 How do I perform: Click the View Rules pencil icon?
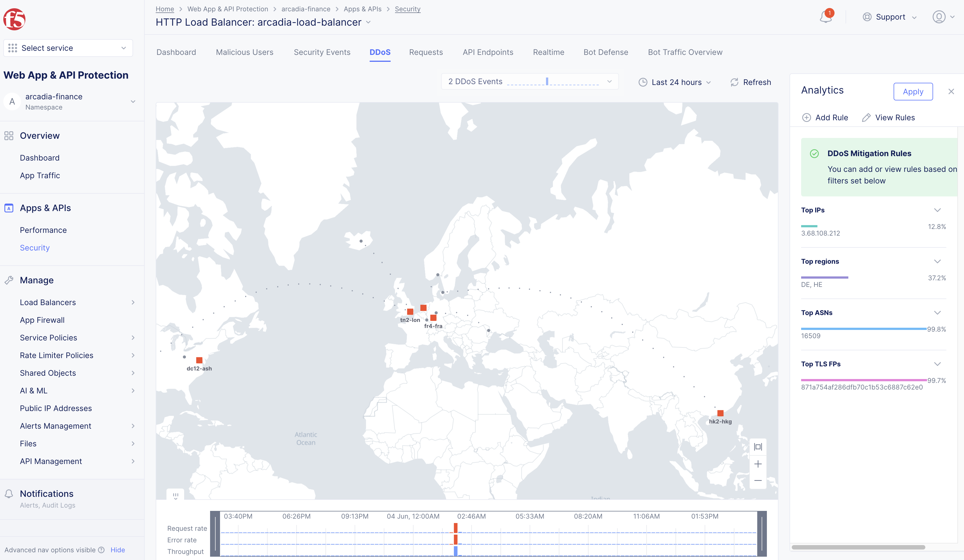point(866,118)
